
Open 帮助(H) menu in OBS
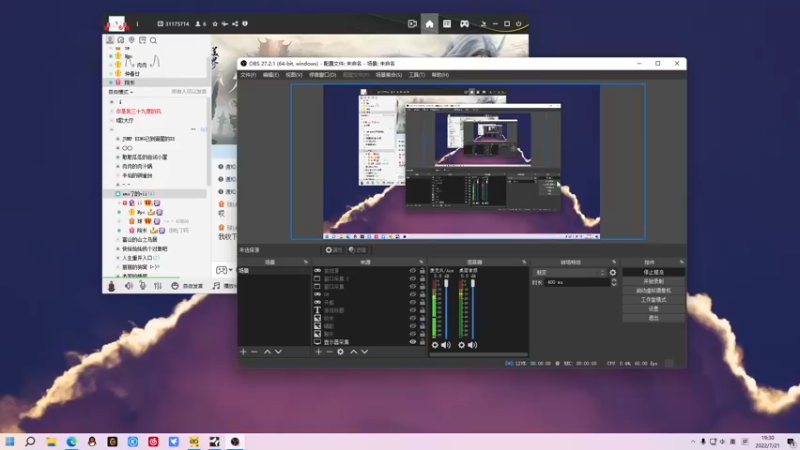tap(440, 74)
